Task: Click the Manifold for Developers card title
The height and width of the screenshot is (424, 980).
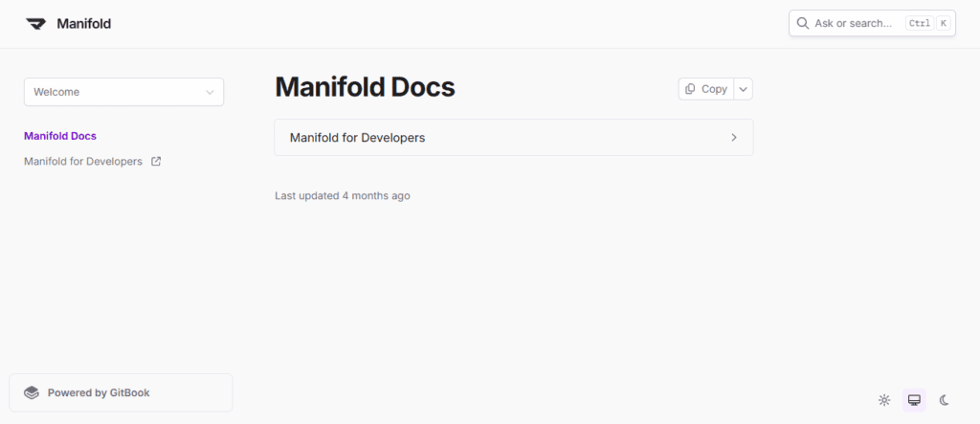Action: coord(357,138)
